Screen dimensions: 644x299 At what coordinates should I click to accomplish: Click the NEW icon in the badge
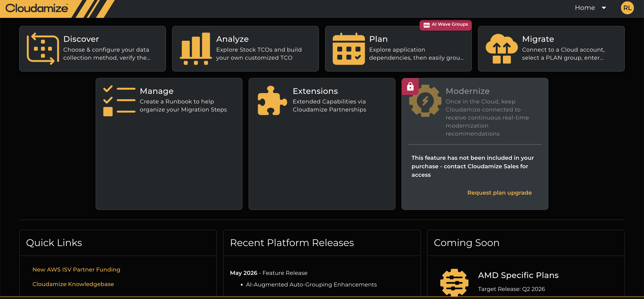click(x=426, y=25)
